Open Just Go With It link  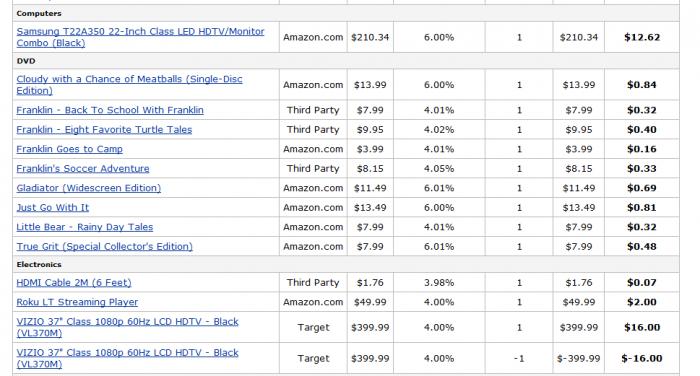pyautogui.click(x=53, y=208)
